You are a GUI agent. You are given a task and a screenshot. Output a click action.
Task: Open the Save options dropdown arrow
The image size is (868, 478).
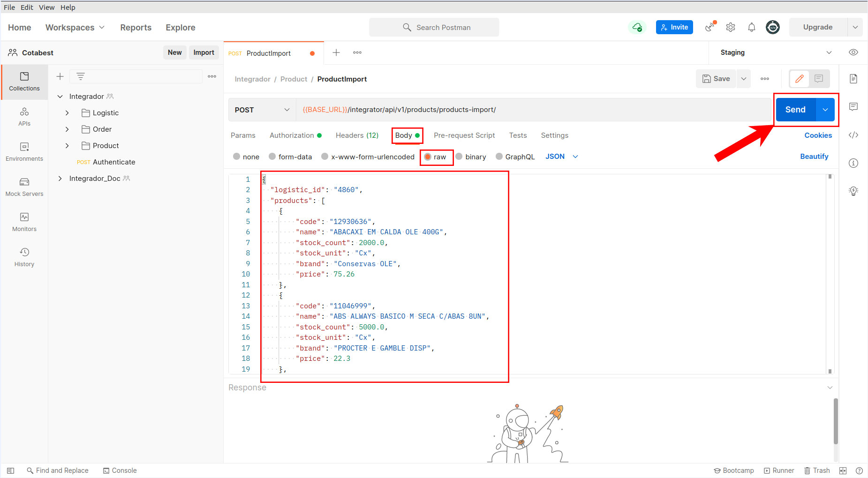(744, 79)
